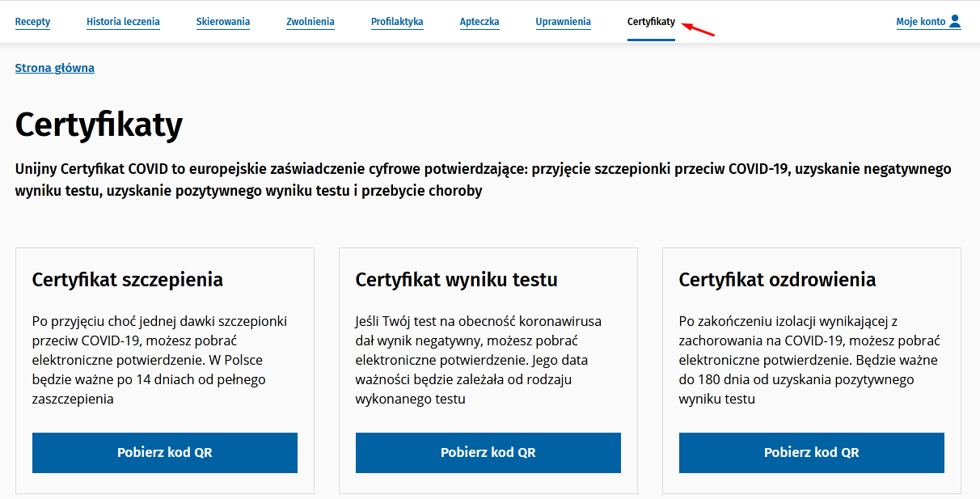
Task: Switch to the Zwolnienia tab
Action: [310, 22]
